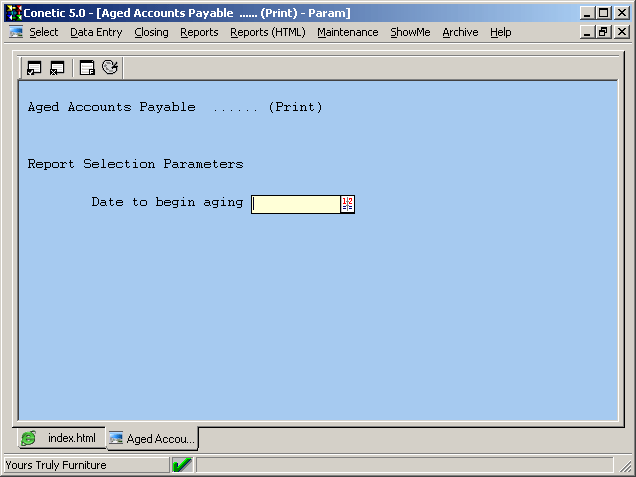Screen dimensions: 636x477
Task: Open the Maintenance menu
Action: pyautogui.click(x=347, y=32)
